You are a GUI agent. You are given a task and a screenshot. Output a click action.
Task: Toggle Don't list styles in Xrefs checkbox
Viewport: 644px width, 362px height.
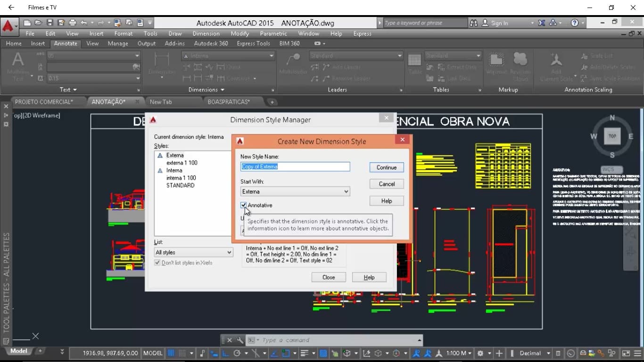(157, 263)
